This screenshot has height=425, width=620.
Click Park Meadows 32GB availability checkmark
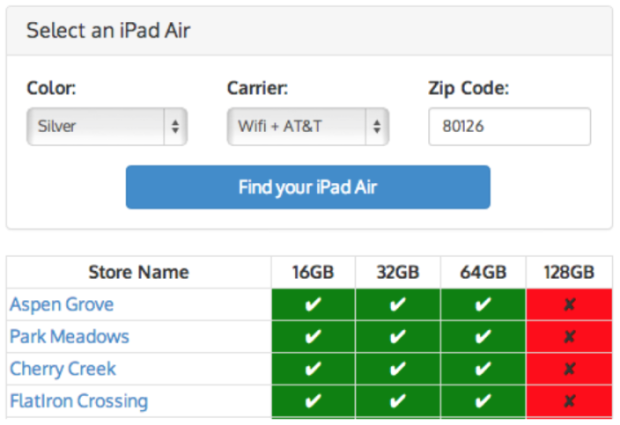tap(398, 337)
